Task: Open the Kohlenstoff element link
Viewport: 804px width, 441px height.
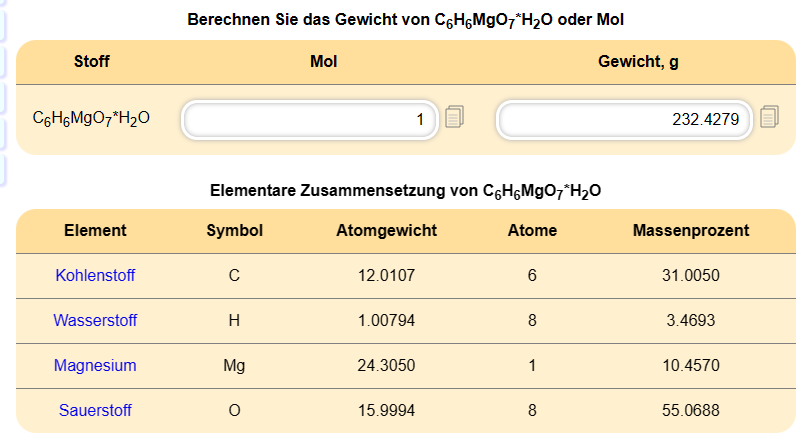Action: (x=95, y=275)
